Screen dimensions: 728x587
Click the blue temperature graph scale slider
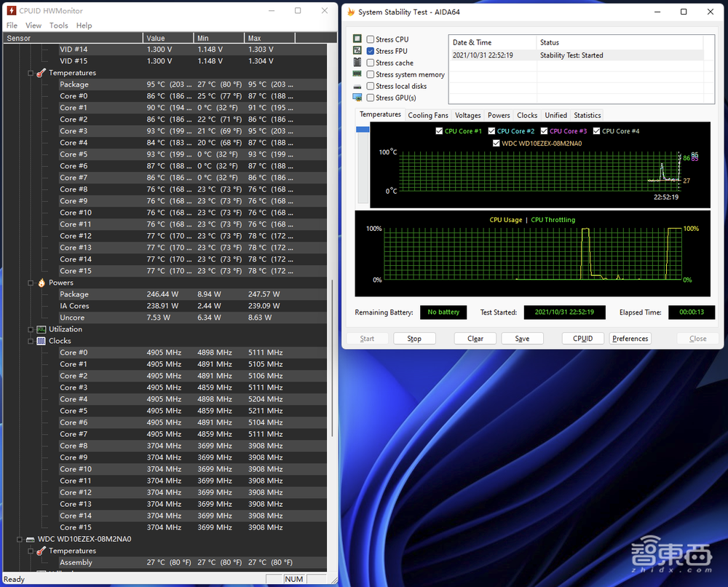[363, 130]
